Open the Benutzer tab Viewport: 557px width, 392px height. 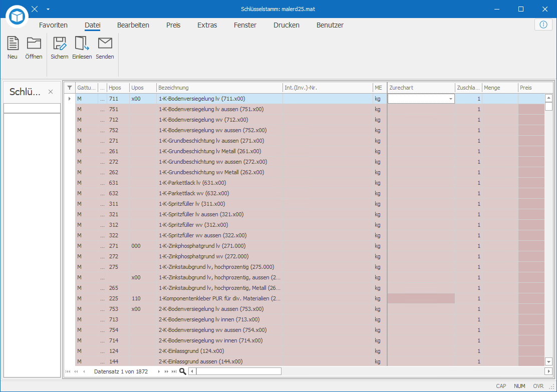[x=330, y=25]
